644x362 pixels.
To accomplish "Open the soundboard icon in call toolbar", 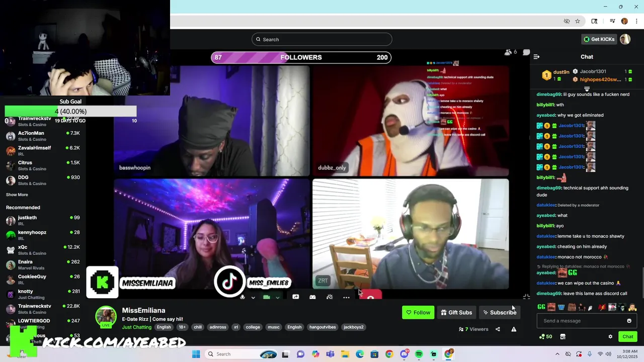I will coord(330,297).
